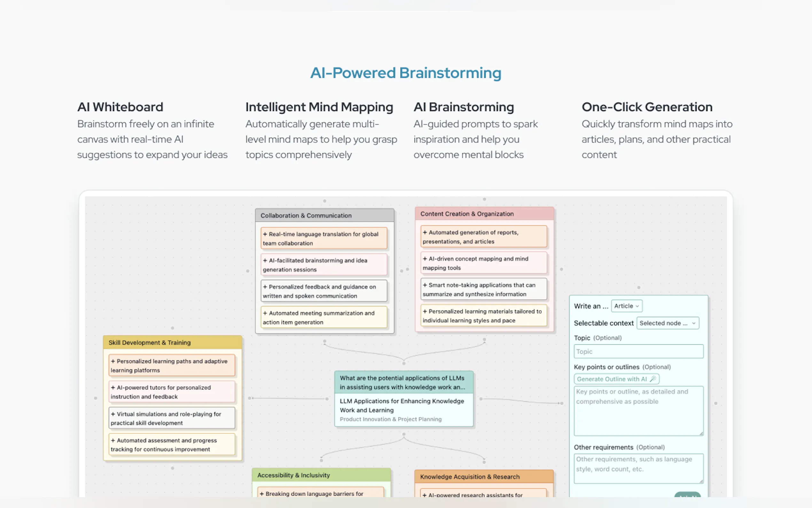Image resolution: width=812 pixels, height=508 pixels.
Task: Expand 'Personalized learning paths' node plus icon
Action: (x=113, y=361)
